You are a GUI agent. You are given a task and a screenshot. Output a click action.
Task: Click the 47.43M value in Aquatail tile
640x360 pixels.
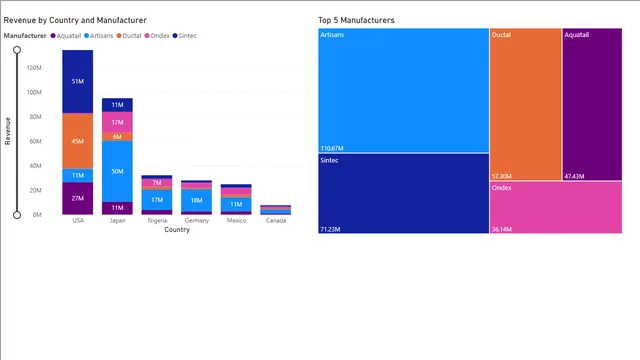574,176
